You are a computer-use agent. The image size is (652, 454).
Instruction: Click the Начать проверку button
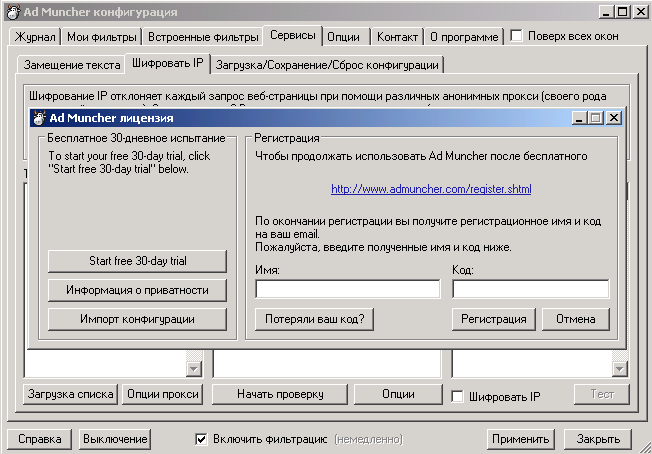tap(280, 394)
